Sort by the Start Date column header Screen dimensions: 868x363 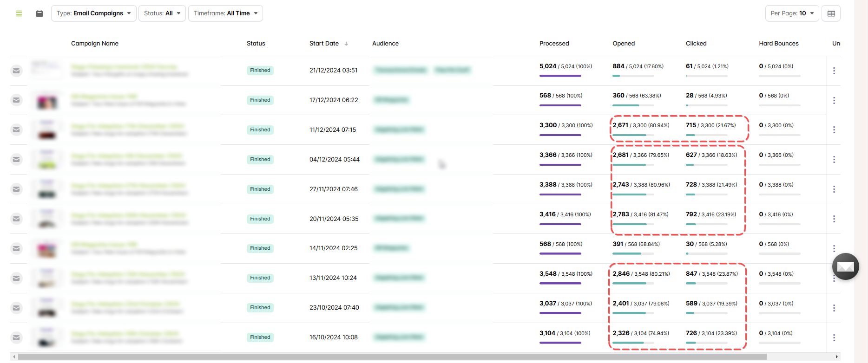coord(324,44)
